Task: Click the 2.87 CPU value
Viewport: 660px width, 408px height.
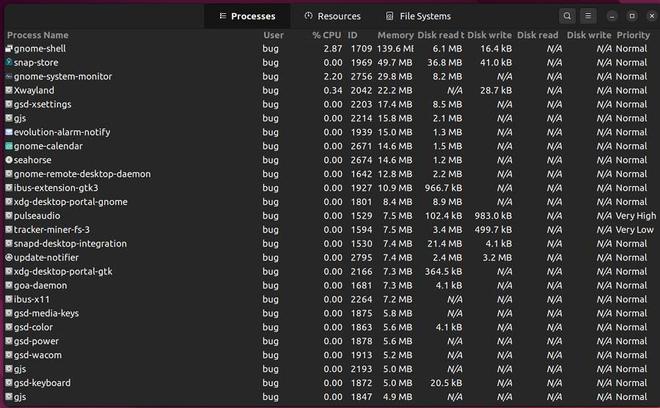Action: (x=333, y=48)
